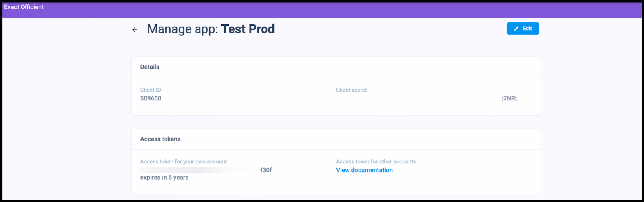Viewport: 644px width, 202px height.
Task: Select the bold Test Prod app name
Action: pos(248,29)
